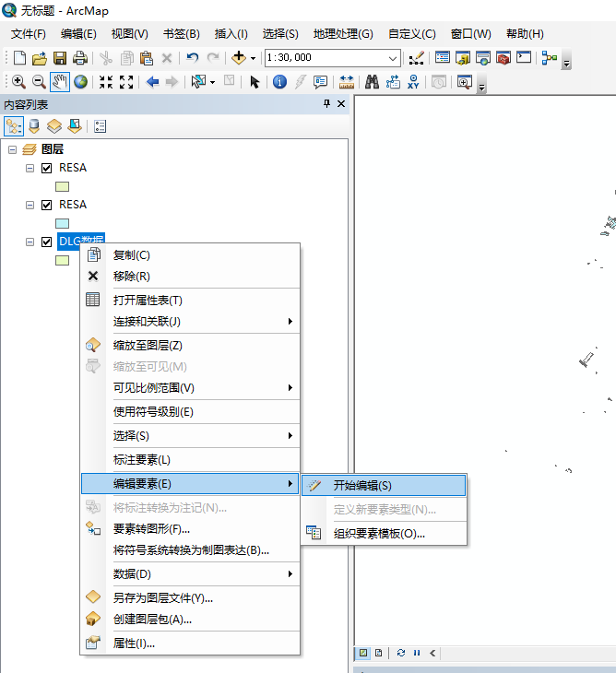The height and width of the screenshot is (673, 616).
Task: Uncheck the first RESA layer checkbox
Action: pos(46,168)
